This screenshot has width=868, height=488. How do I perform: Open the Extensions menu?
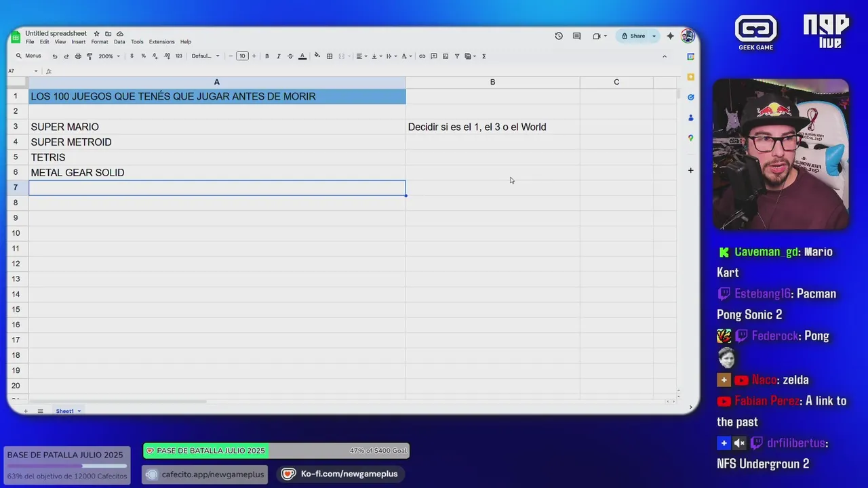coord(161,42)
